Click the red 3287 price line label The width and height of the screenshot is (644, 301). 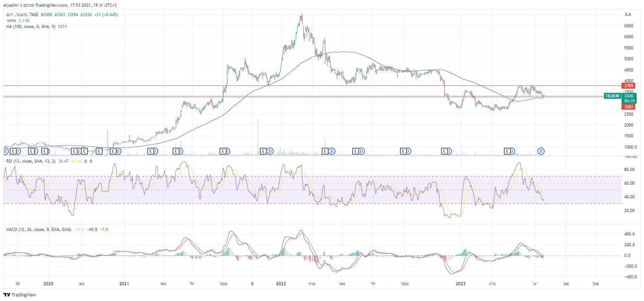629,107
